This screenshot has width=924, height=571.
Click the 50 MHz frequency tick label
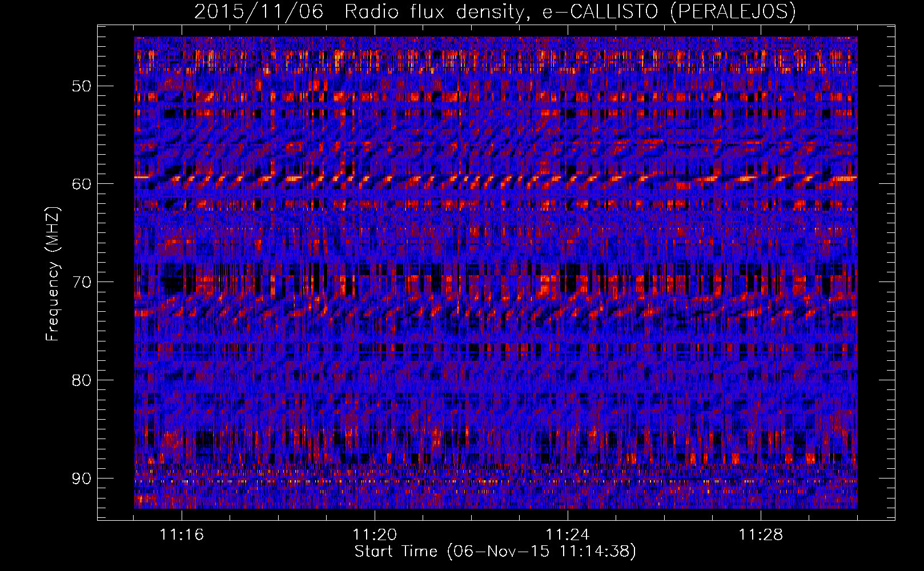[81, 86]
